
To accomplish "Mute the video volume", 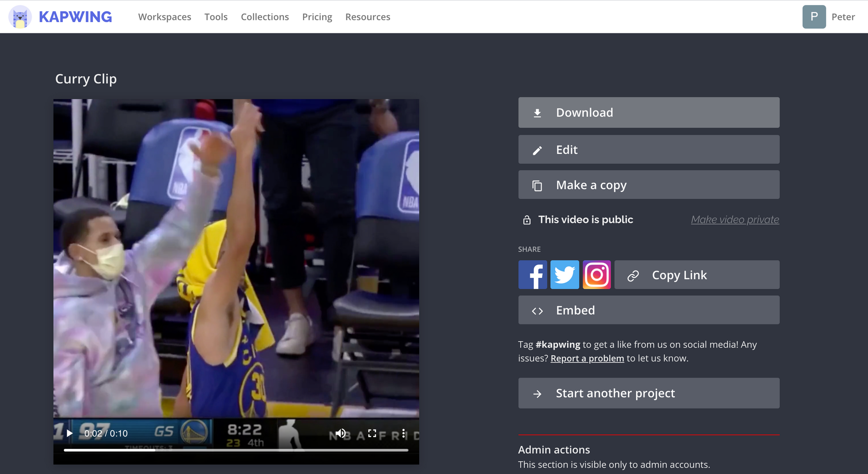I will (341, 433).
